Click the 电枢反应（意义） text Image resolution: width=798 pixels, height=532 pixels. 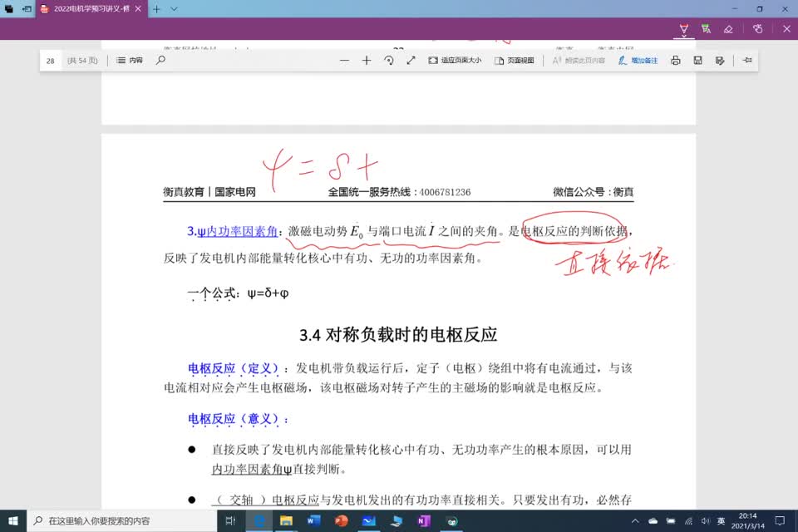(x=234, y=419)
